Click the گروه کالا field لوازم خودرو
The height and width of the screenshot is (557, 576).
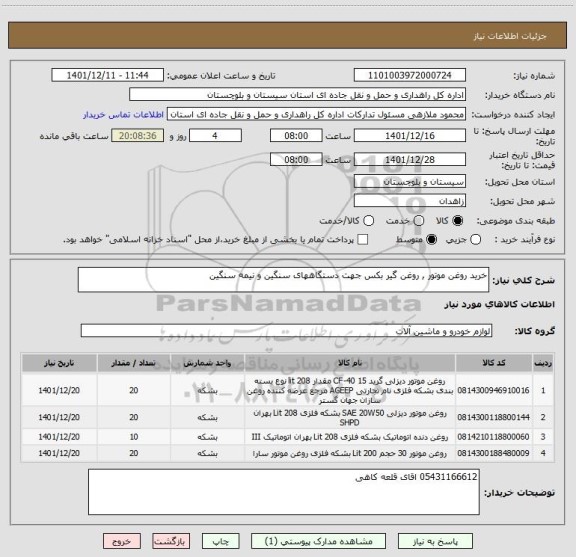[286, 331]
